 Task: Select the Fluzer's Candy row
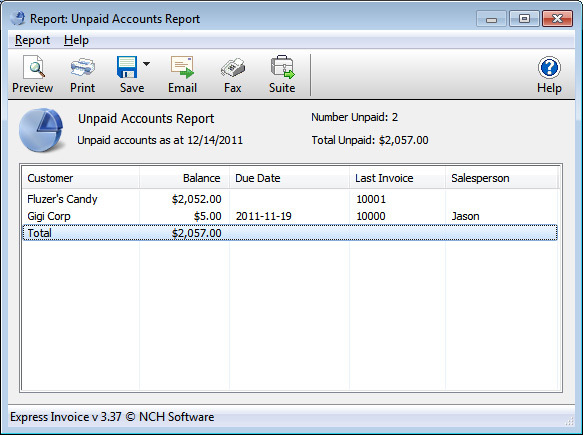[290, 199]
